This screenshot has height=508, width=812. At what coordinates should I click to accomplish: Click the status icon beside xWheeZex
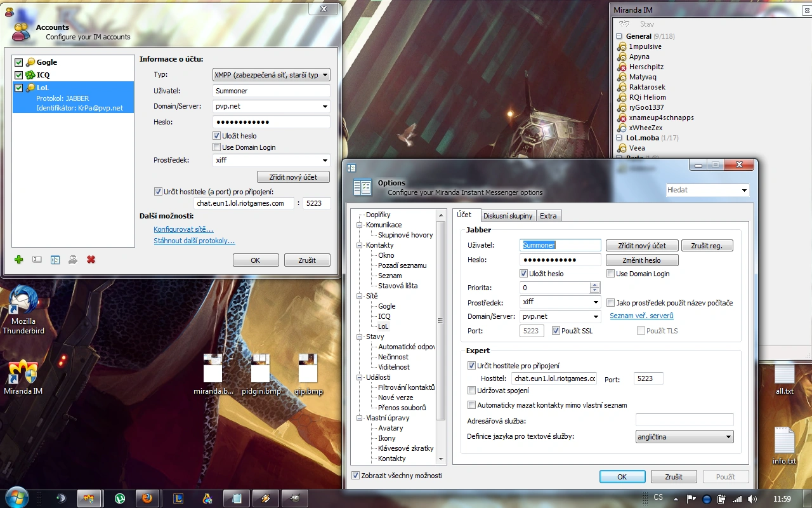622,128
